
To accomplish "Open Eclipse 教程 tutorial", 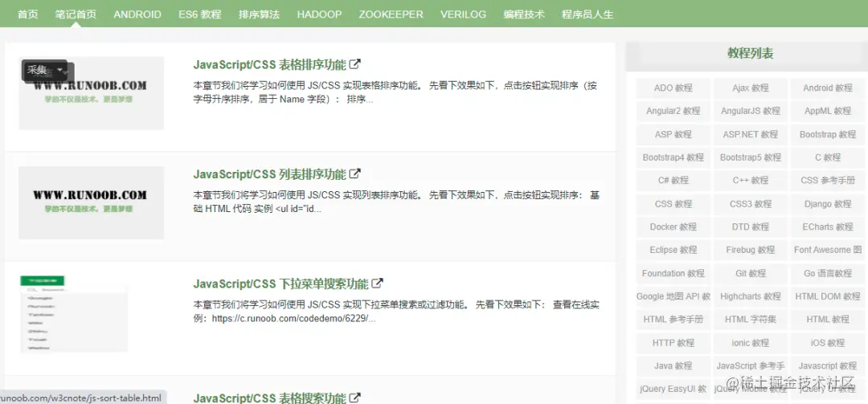I will [x=674, y=250].
